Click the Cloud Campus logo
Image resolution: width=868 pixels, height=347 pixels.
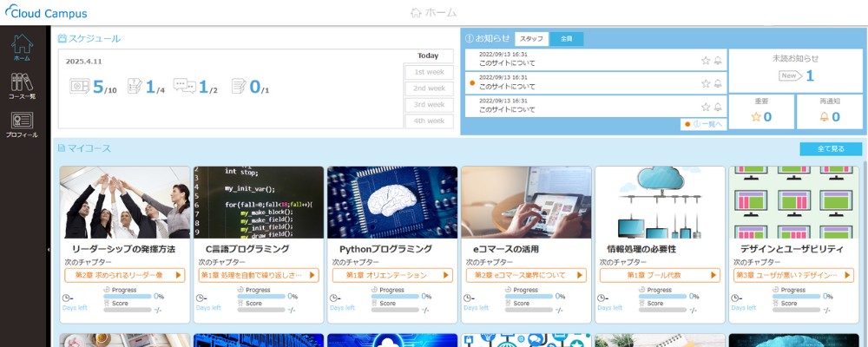[x=45, y=12]
